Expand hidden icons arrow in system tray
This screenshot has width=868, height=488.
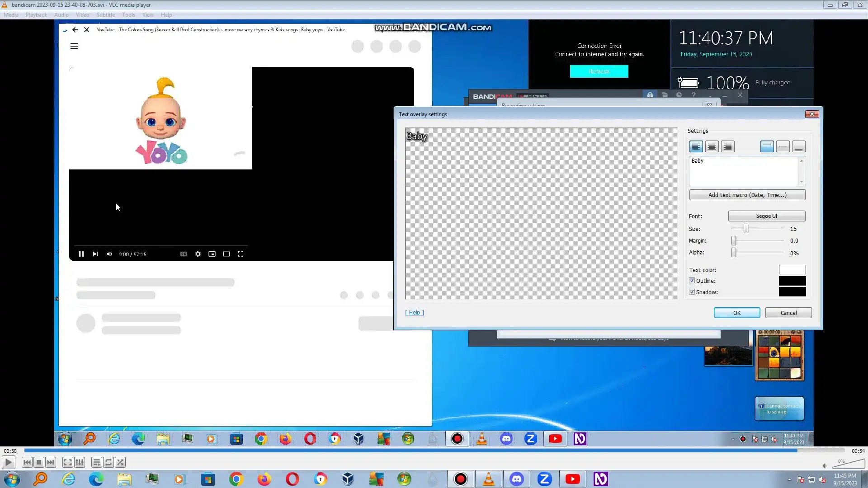point(789,479)
